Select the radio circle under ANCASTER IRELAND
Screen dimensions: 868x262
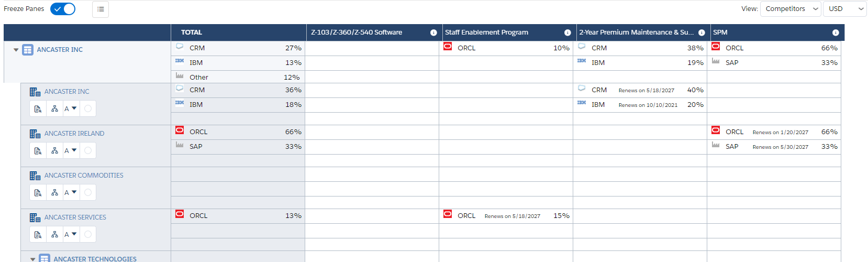(x=88, y=151)
